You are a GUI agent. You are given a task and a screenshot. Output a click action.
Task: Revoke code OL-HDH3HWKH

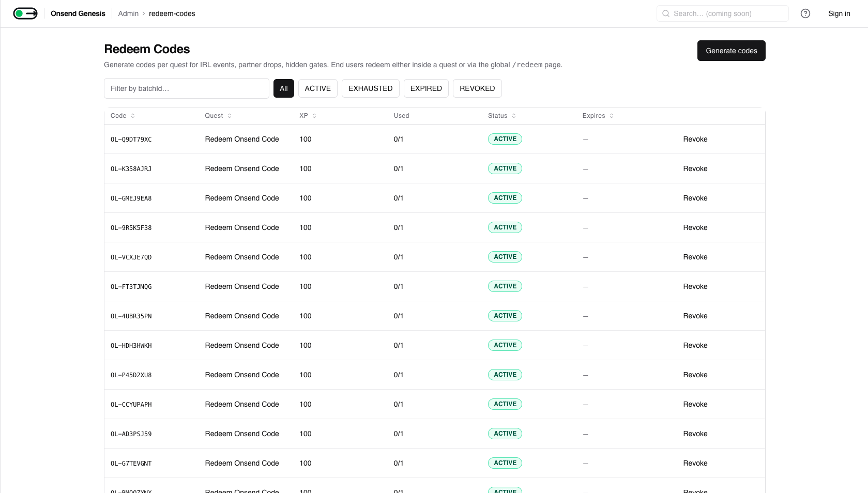tap(695, 345)
